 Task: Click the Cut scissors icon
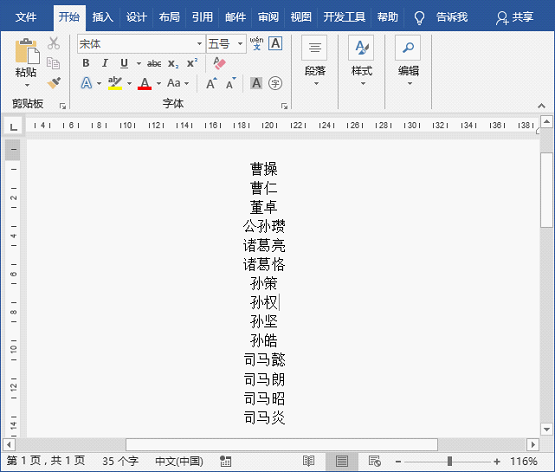pyautogui.click(x=53, y=43)
